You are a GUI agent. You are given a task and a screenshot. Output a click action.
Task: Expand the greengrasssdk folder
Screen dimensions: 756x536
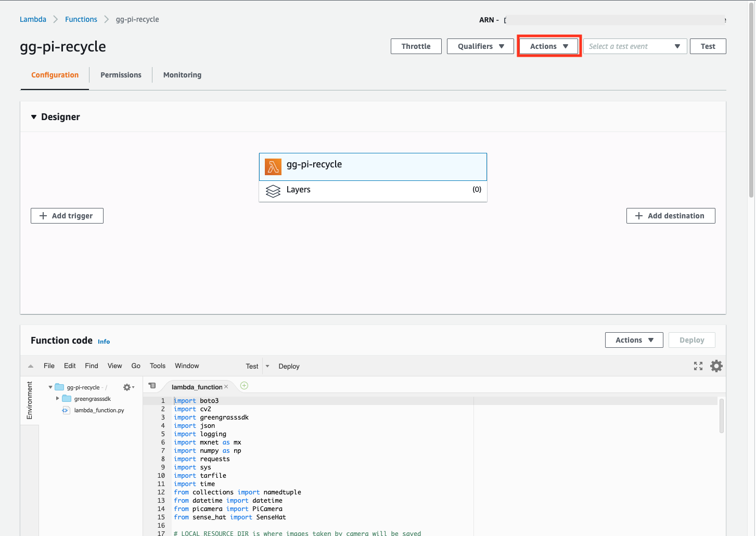(x=57, y=399)
